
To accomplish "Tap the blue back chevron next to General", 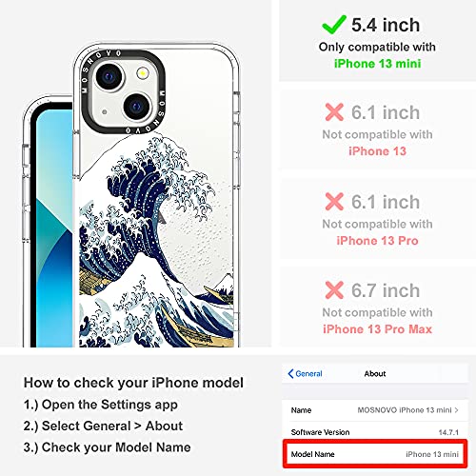I will 290,373.
